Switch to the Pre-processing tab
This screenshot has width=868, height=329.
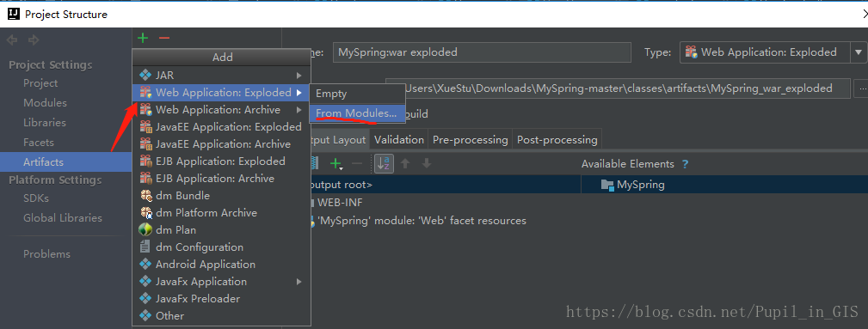click(470, 140)
